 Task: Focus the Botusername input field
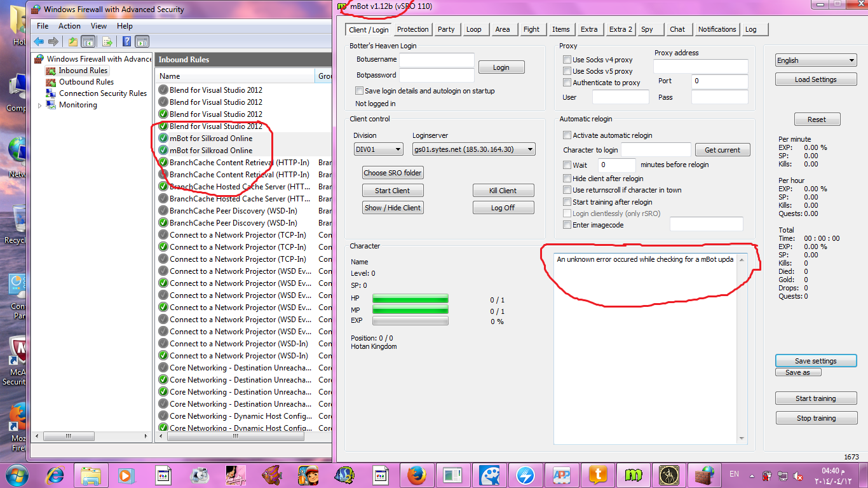(437, 60)
